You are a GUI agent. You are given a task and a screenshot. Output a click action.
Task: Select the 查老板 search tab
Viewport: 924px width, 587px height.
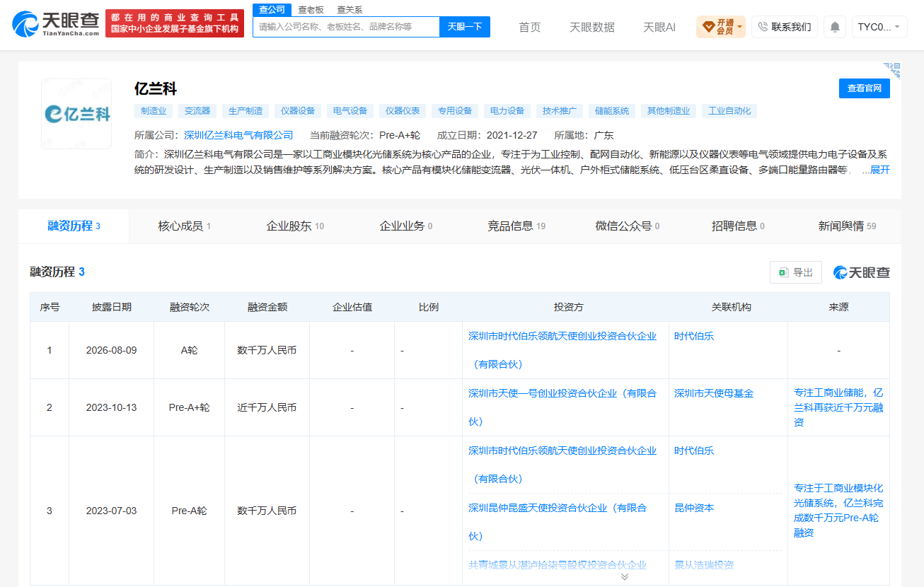311,10
